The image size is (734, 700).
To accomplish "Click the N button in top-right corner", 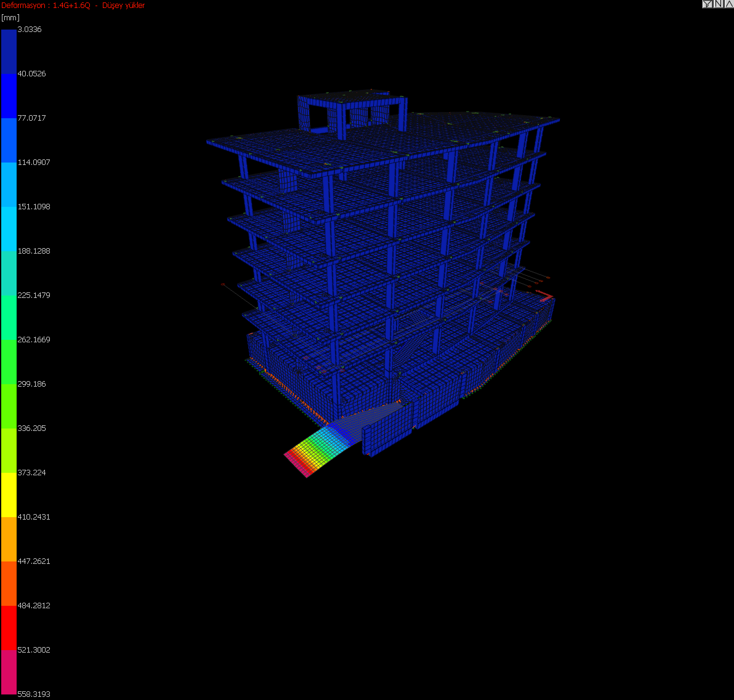I will point(717,4).
